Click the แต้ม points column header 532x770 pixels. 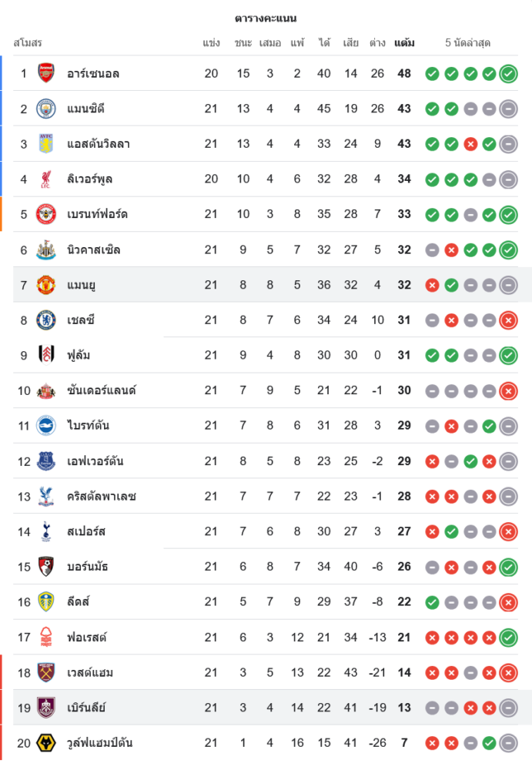(x=404, y=43)
